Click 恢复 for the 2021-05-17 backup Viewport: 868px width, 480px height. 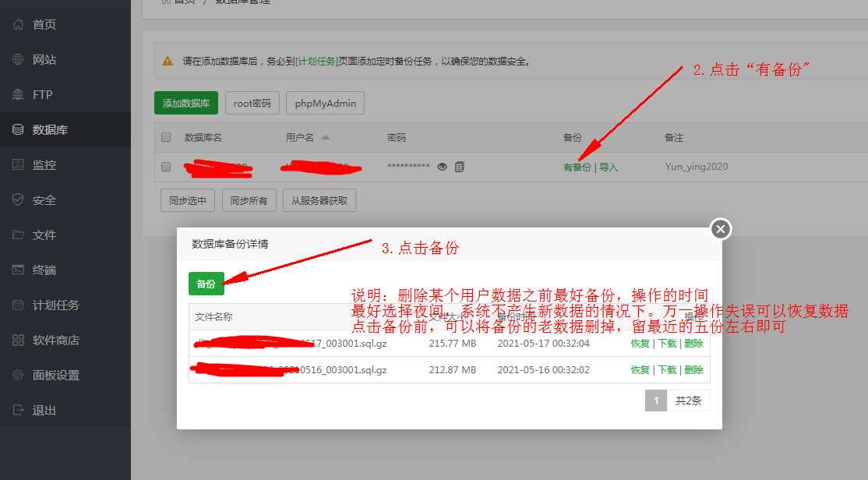pyautogui.click(x=640, y=344)
